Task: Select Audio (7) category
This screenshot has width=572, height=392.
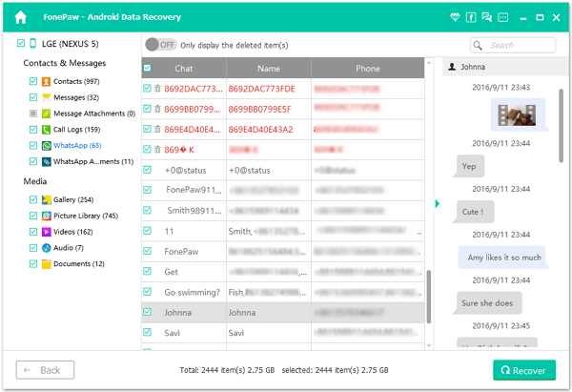Action: pyautogui.click(x=69, y=248)
